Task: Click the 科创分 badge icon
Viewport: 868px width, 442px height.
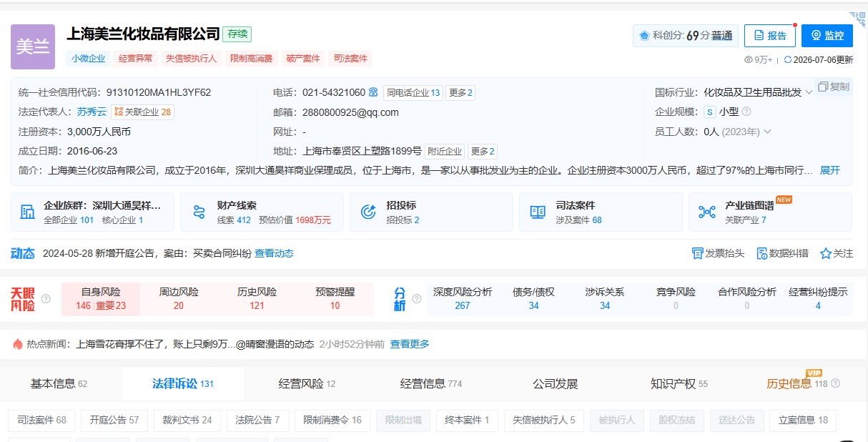Action: tap(644, 35)
